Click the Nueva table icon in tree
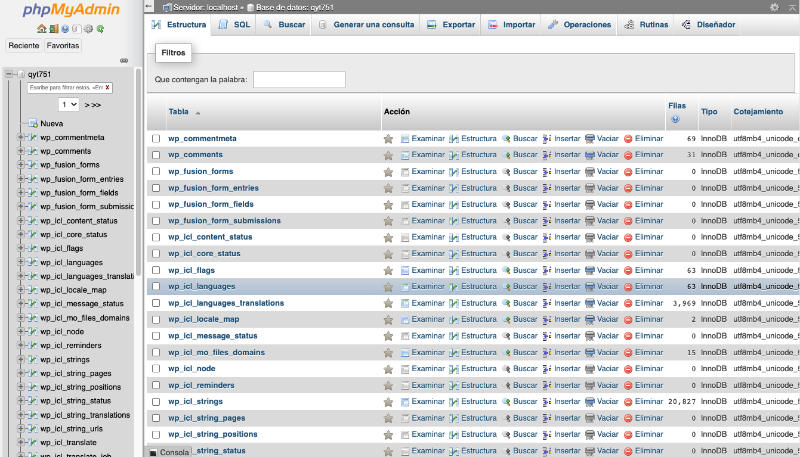Screen dimensions: 800x457 (33, 123)
